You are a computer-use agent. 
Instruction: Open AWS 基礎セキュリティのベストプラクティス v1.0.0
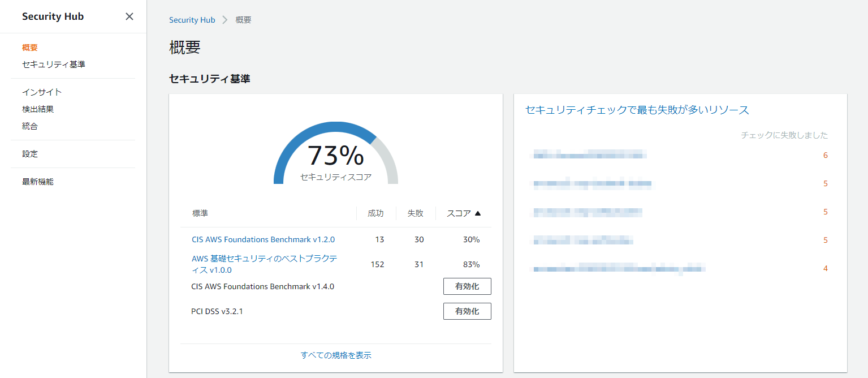264,264
